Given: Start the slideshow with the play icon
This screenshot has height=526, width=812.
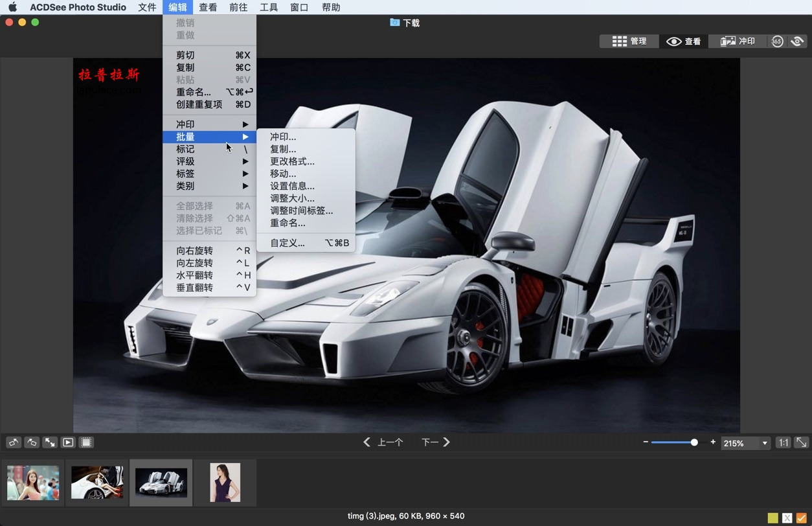Looking at the screenshot, I should click(x=68, y=442).
